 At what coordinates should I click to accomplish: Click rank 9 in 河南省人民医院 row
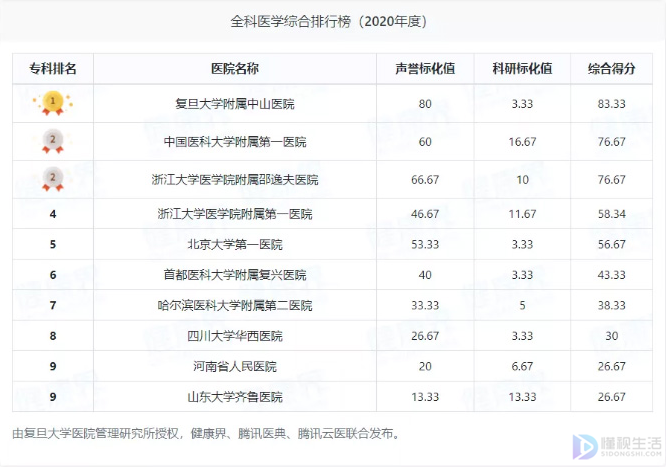tap(53, 366)
